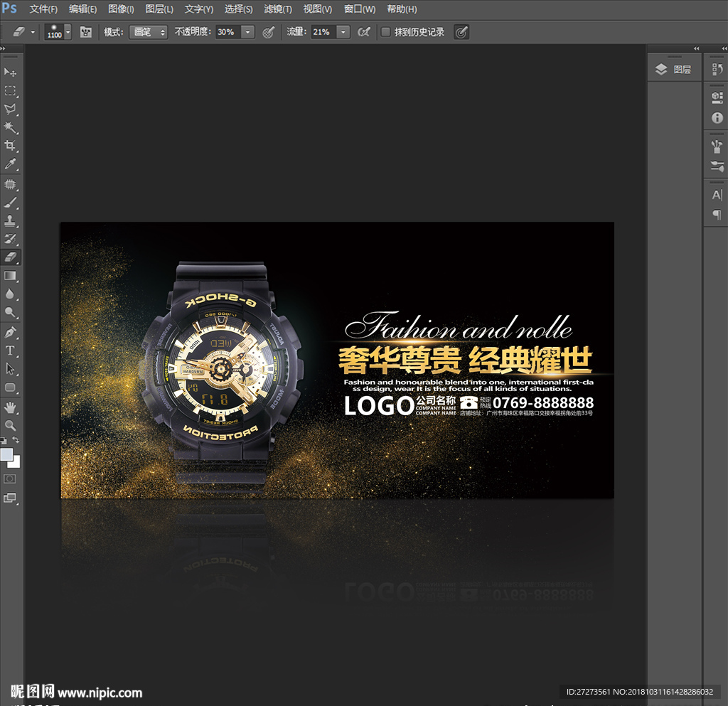728x706 pixels.
Task: Select the Zoom tool
Action: coord(10,425)
